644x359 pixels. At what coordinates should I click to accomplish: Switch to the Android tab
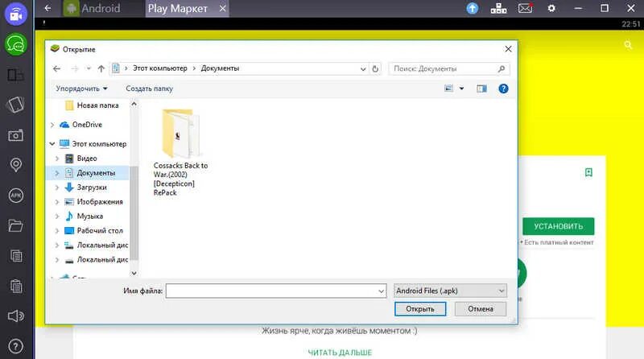pos(93,8)
